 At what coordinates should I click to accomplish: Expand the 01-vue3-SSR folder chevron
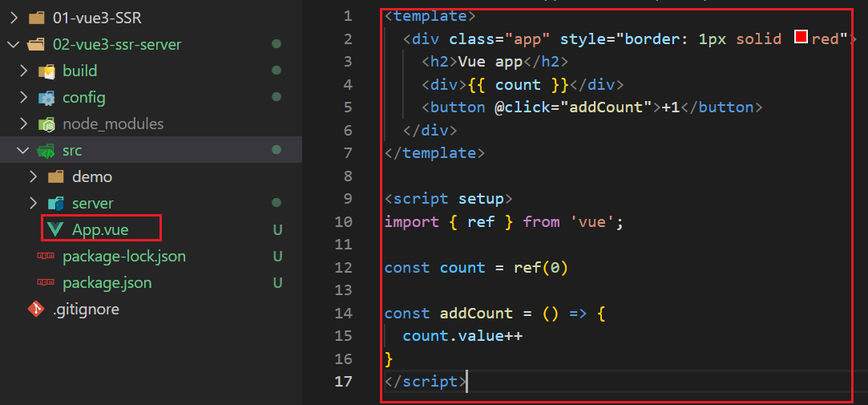(14, 18)
